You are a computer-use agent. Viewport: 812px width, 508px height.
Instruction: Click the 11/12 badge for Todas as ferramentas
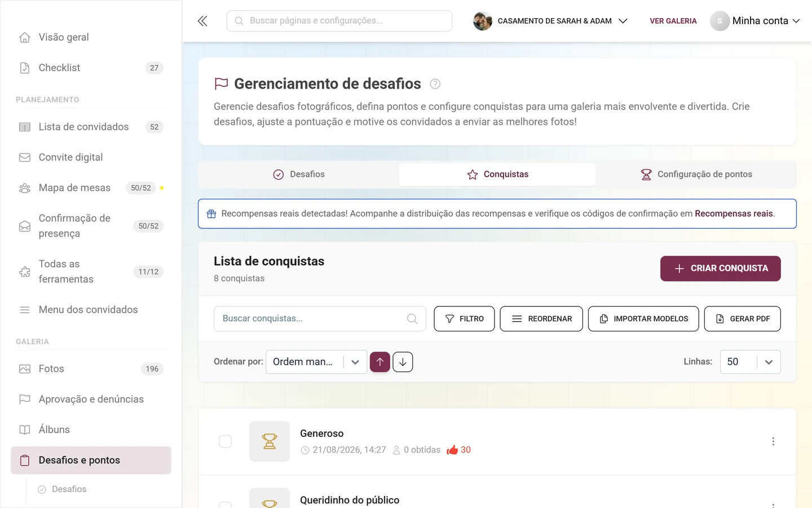click(148, 272)
